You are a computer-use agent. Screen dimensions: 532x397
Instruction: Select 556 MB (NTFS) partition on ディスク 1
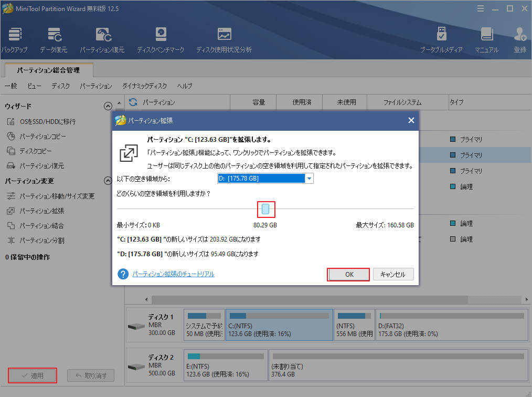pyautogui.click(x=354, y=325)
